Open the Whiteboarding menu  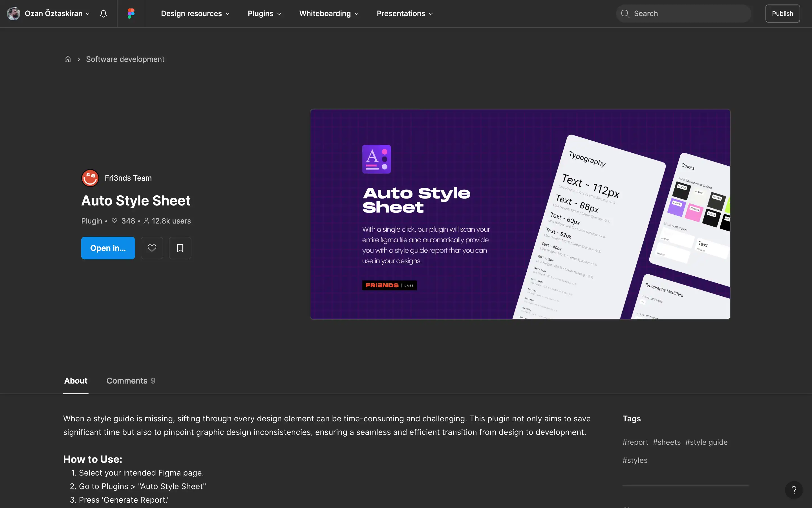pyautogui.click(x=329, y=14)
